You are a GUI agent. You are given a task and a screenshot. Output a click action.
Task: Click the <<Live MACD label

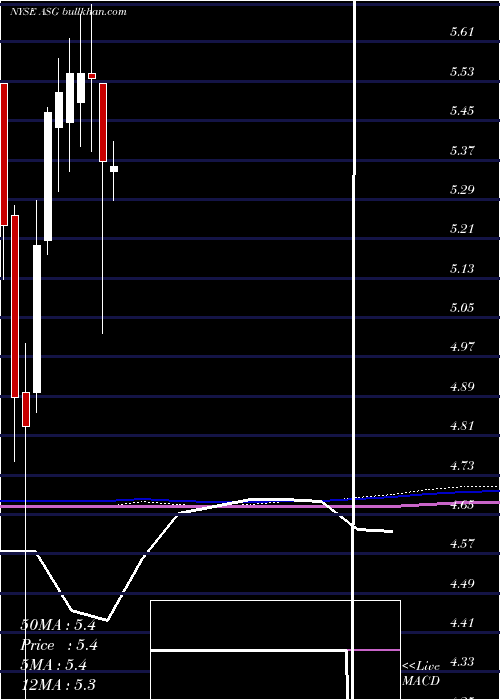point(421,674)
